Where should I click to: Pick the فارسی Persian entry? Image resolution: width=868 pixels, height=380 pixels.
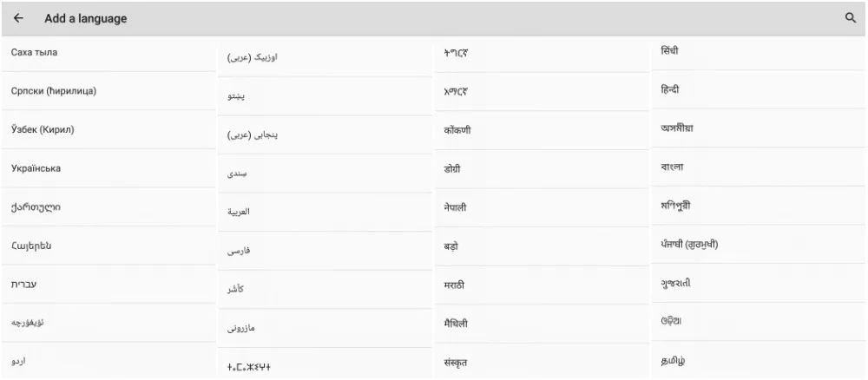pos(325,251)
